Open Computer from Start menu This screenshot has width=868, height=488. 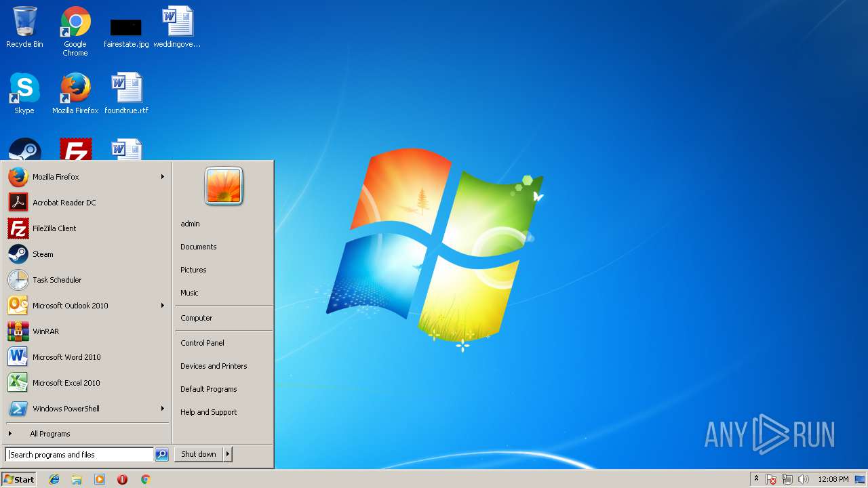(224, 318)
